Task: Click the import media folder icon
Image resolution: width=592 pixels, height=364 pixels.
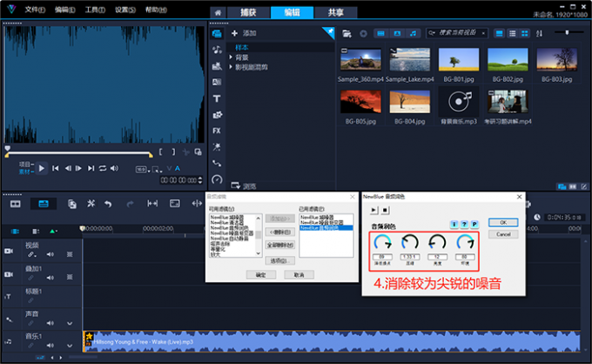Action: pyautogui.click(x=347, y=32)
